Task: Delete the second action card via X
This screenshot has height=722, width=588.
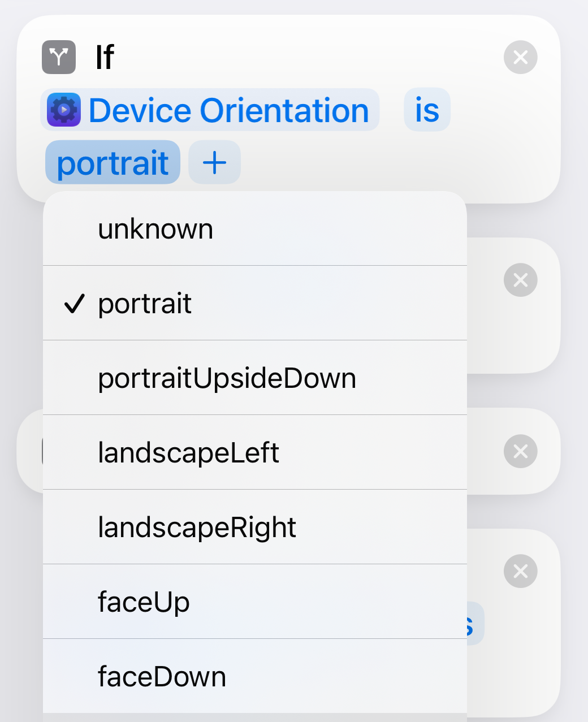Action: [x=520, y=280]
